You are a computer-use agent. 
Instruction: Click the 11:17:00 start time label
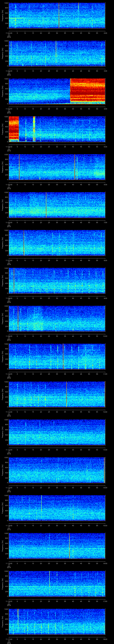9,639
